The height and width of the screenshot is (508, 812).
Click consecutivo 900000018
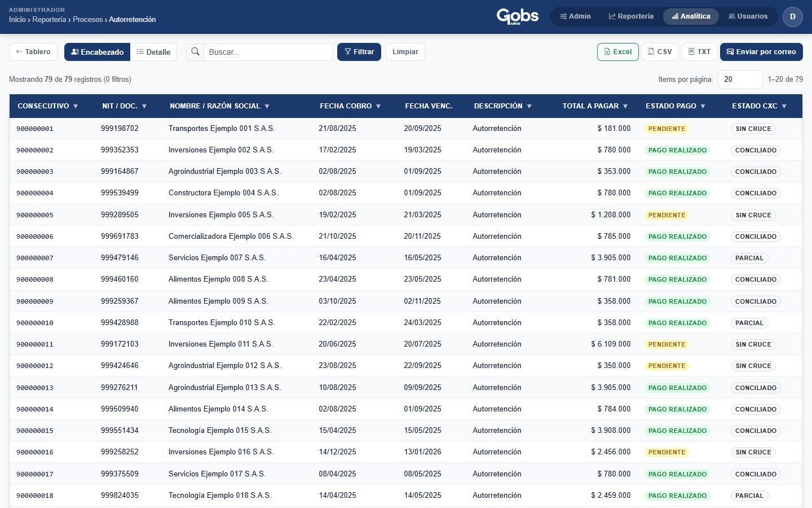(x=35, y=496)
